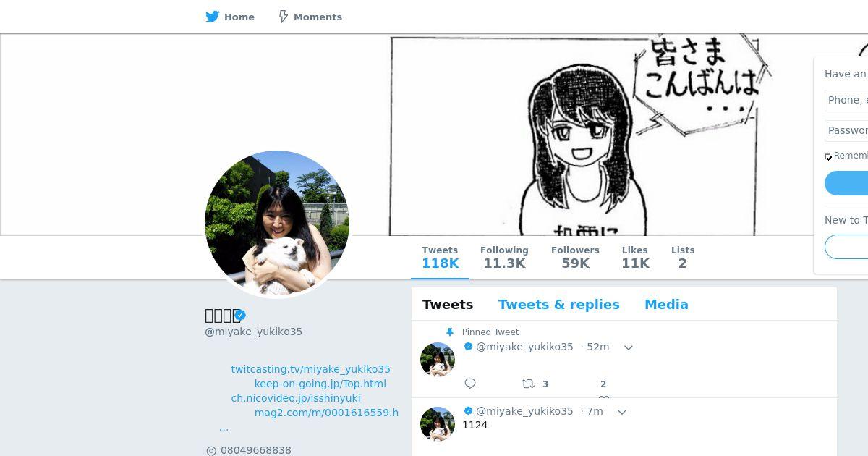The width and height of the screenshot is (868, 456).
Task: Switch to the Media tab
Action: pos(666,305)
